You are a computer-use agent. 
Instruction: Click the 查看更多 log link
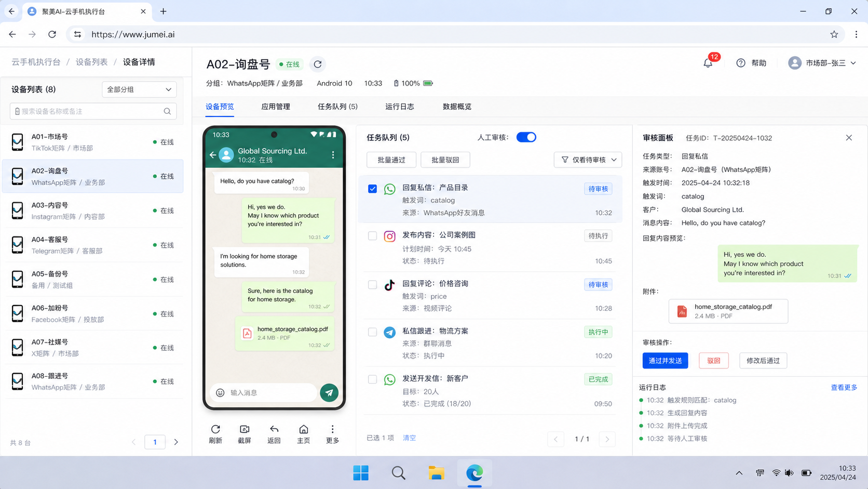pos(844,388)
